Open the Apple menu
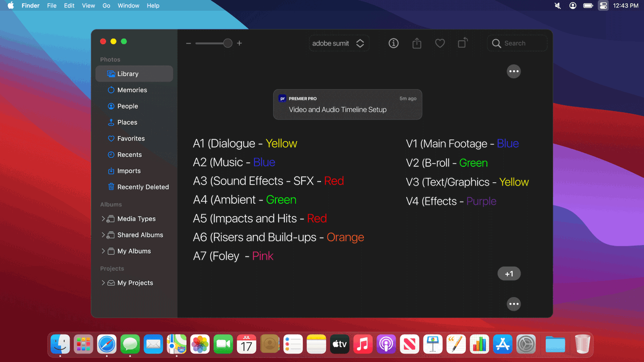Viewport: 644px width, 362px height. [10, 5]
